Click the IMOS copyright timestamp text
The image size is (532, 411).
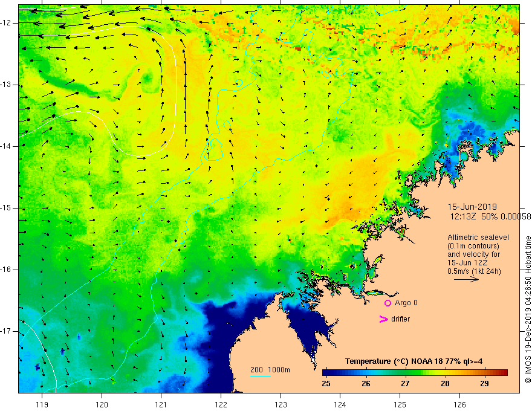[x=528, y=310]
